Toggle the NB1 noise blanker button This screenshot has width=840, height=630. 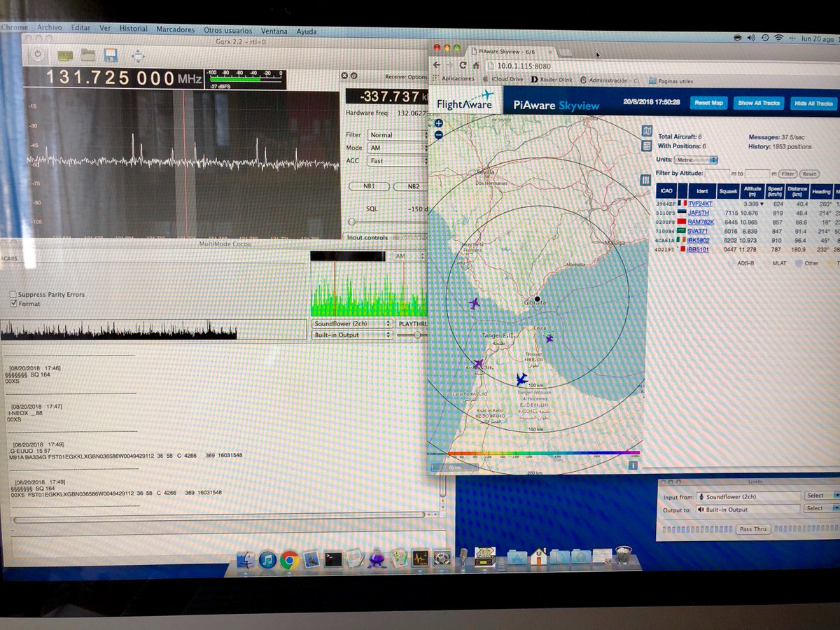pos(368,187)
